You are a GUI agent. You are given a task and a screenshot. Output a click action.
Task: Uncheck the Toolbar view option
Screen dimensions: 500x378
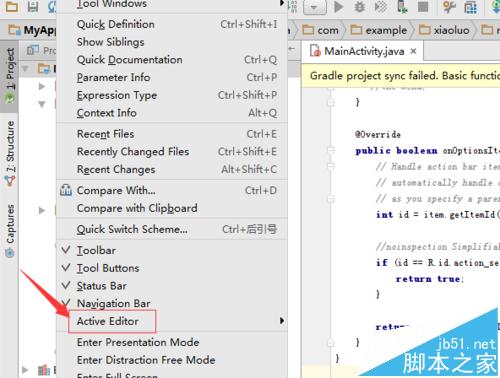coord(66,250)
